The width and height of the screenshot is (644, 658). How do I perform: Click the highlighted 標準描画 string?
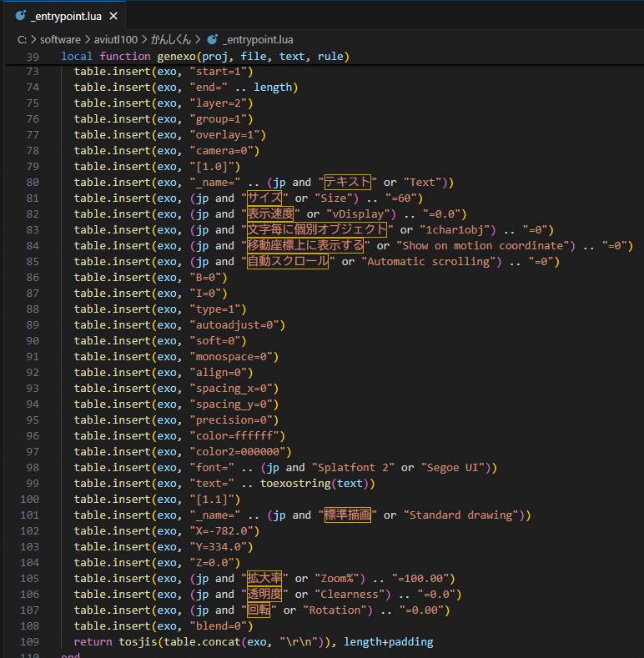click(348, 515)
